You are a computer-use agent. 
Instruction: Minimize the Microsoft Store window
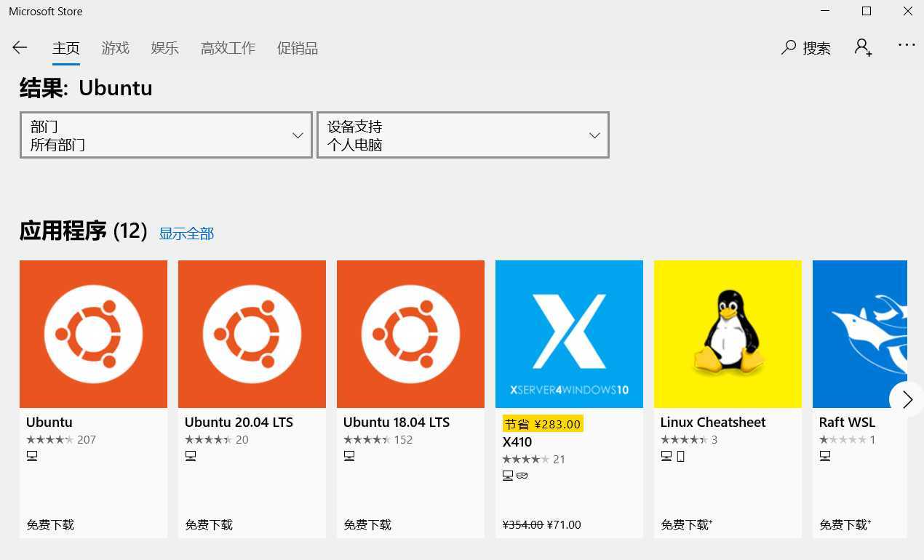(x=825, y=11)
